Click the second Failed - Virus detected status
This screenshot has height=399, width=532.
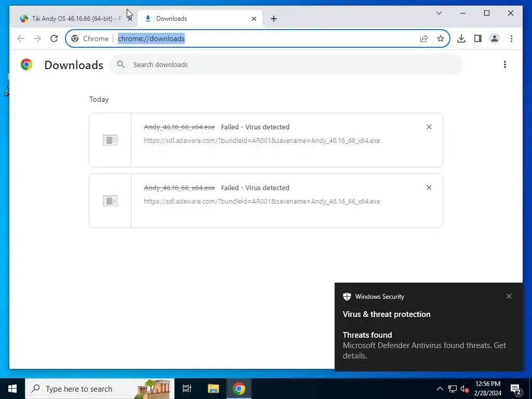tap(255, 188)
